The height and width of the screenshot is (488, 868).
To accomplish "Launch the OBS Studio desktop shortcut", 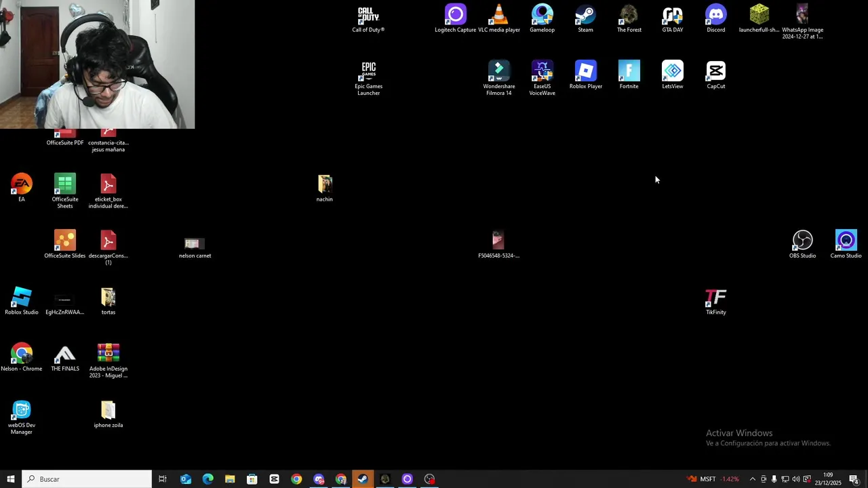I will tap(802, 244).
